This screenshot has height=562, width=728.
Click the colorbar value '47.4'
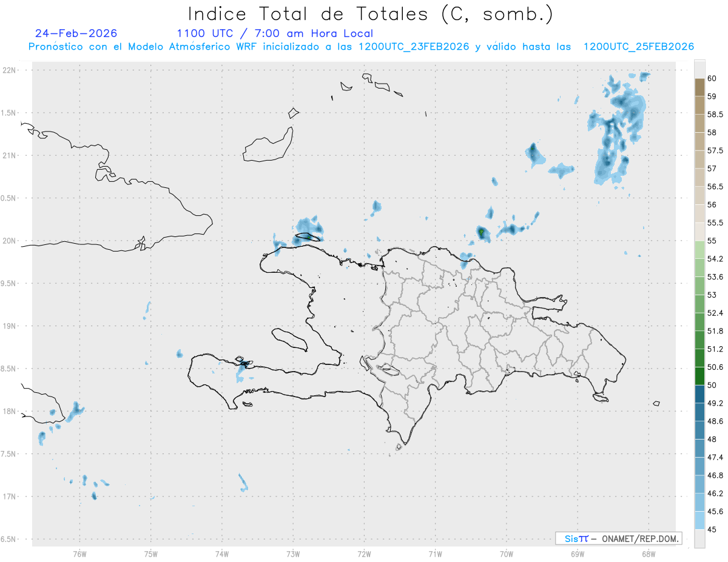tap(715, 457)
